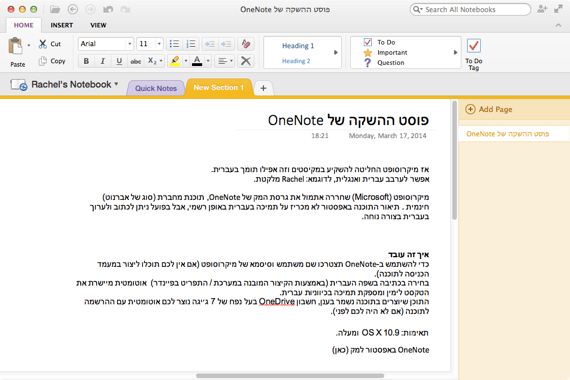
Task: Cut selection with scissors icon
Action: 43,44
